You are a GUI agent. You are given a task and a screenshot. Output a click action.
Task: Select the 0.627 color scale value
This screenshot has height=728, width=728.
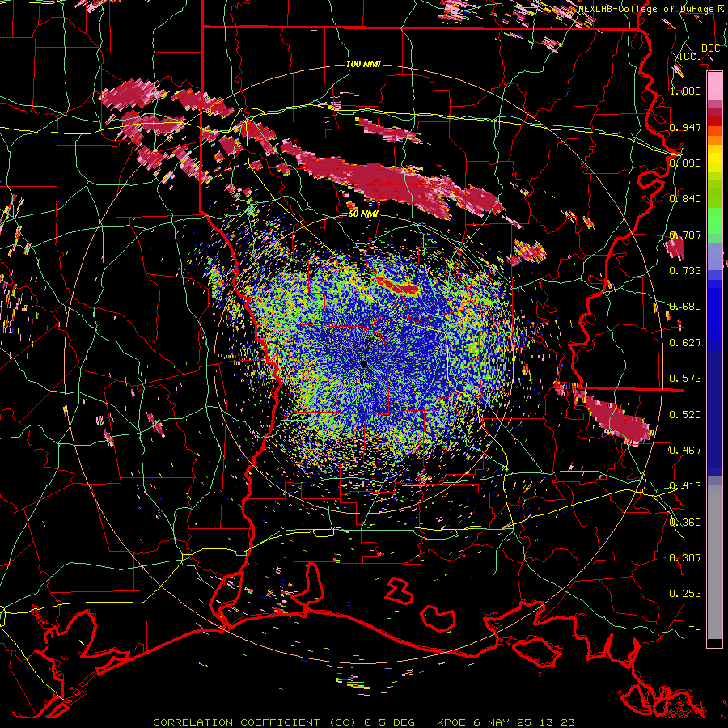point(685,342)
